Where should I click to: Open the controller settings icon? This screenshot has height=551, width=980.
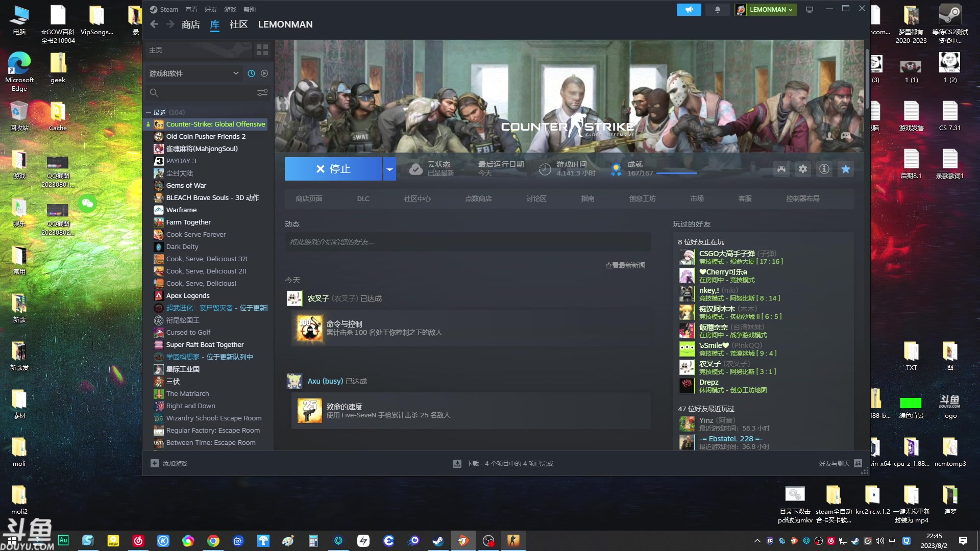tap(781, 169)
